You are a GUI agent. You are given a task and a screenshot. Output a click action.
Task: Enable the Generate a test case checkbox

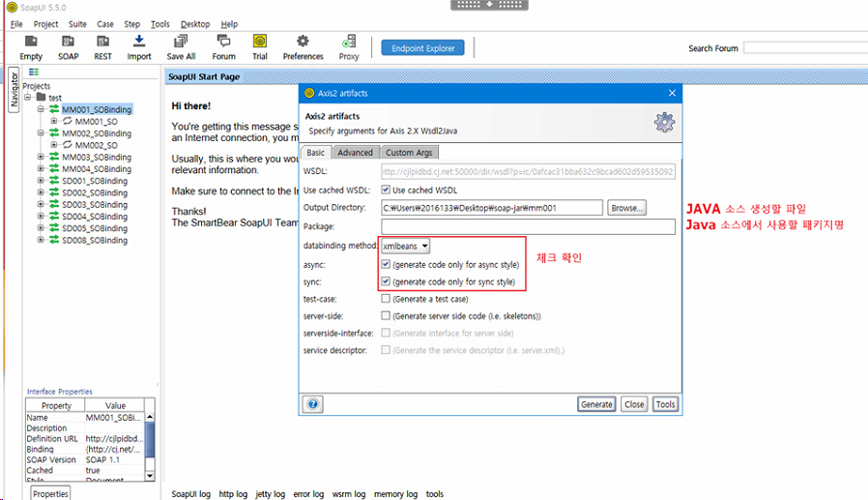[386, 299]
